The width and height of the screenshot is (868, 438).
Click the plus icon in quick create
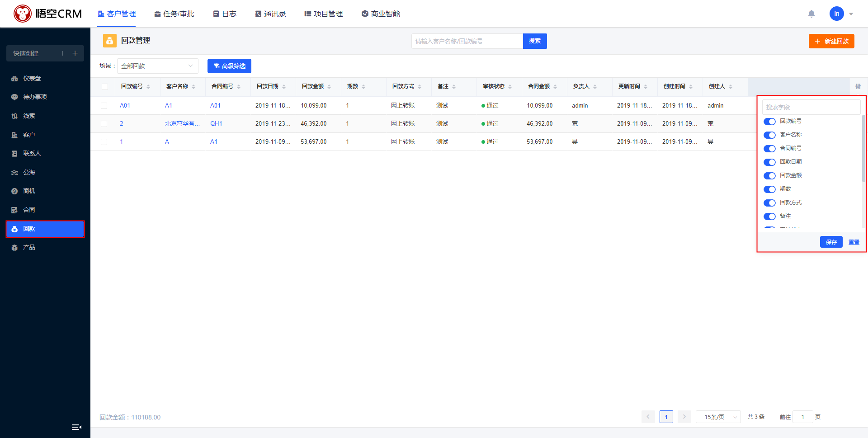(x=75, y=53)
